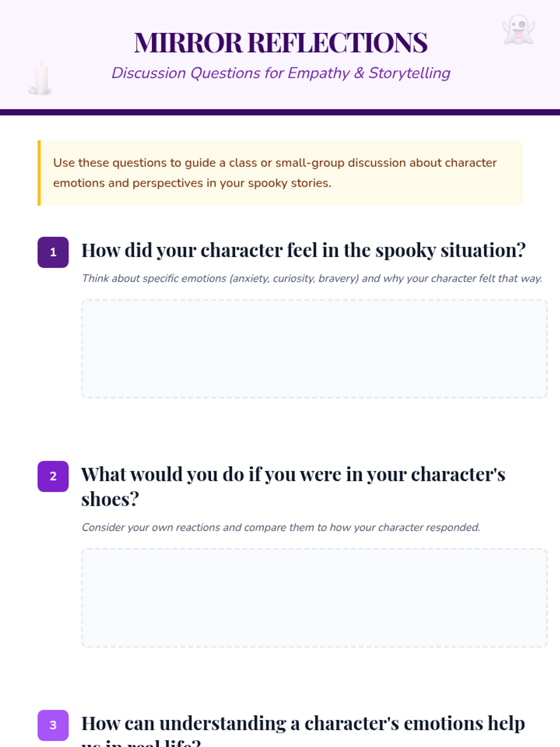Click the number 3 question badge
Image resolution: width=560 pixels, height=747 pixels.
53,725
